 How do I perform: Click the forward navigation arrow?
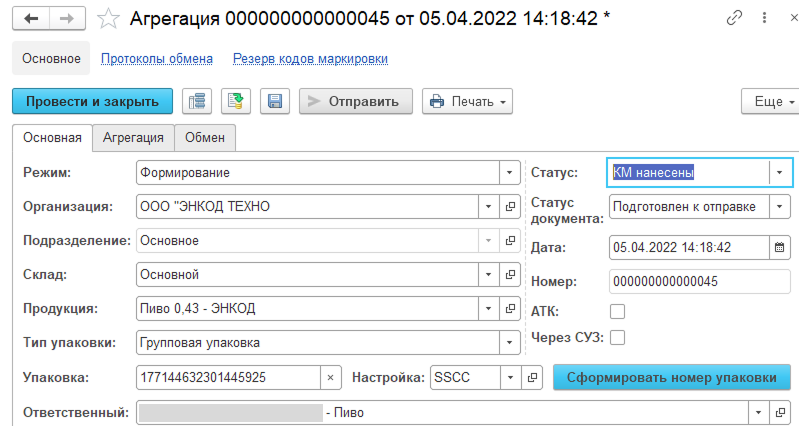point(67,18)
